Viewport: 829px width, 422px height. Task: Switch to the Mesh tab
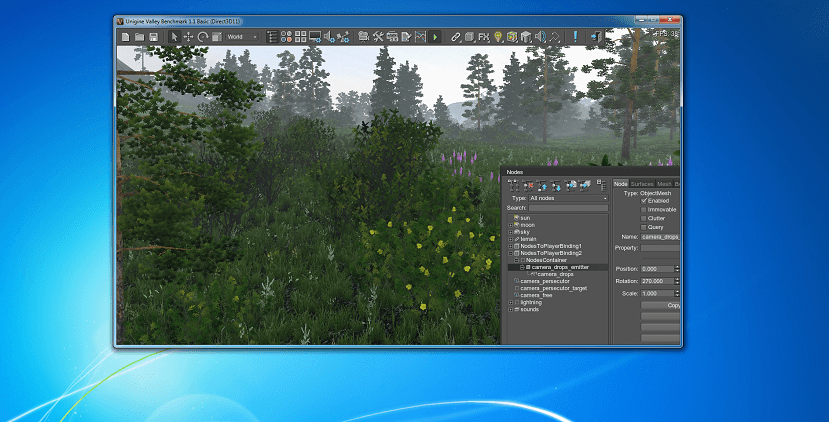(664, 184)
